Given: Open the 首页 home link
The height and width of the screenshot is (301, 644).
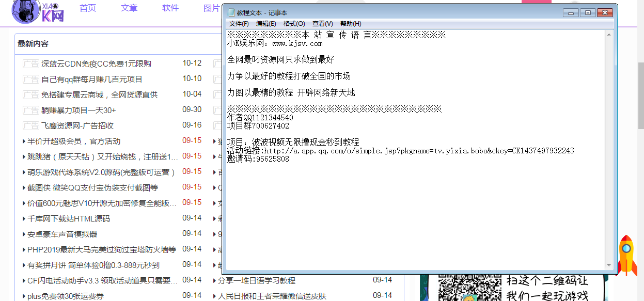Looking at the screenshot, I should click(88, 8).
